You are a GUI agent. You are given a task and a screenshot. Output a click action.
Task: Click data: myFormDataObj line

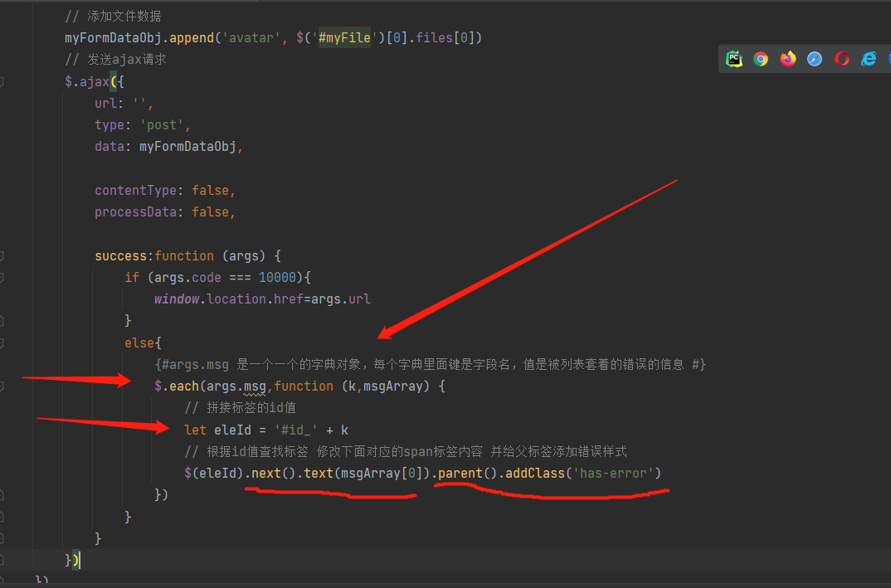pyautogui.click(x=168, y=147)
